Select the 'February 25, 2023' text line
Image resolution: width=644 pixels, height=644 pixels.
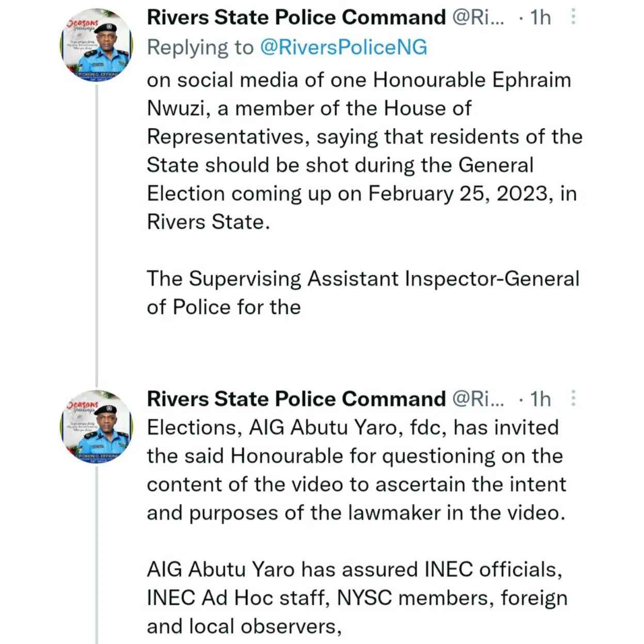(x=362, y=193)
